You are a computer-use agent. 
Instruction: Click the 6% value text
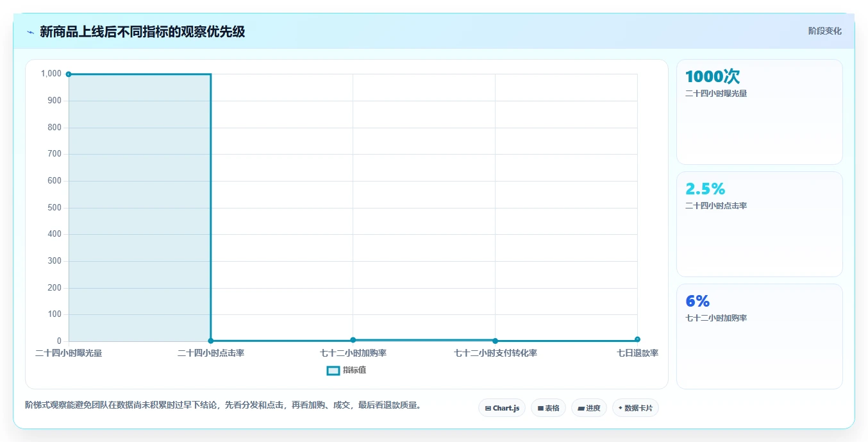point(697,301)
